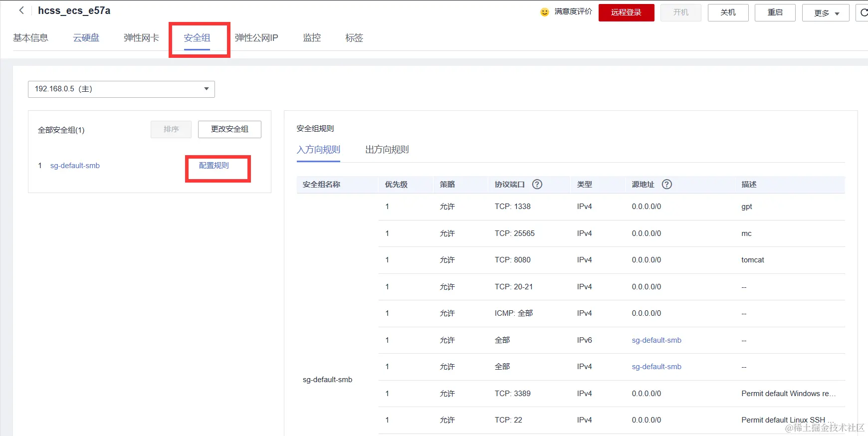Switch to 出方向规则 tab
868x436 pixels.
(x=387, y=150)
